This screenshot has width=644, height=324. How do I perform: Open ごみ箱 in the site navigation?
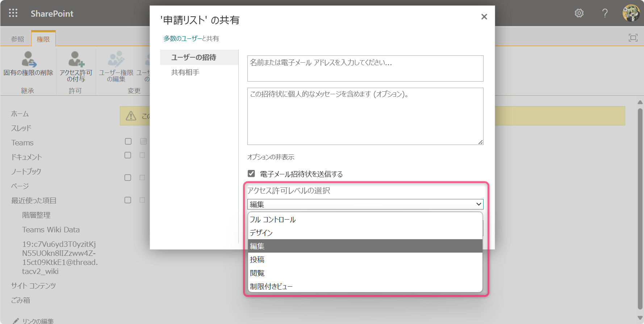[21, 300]
